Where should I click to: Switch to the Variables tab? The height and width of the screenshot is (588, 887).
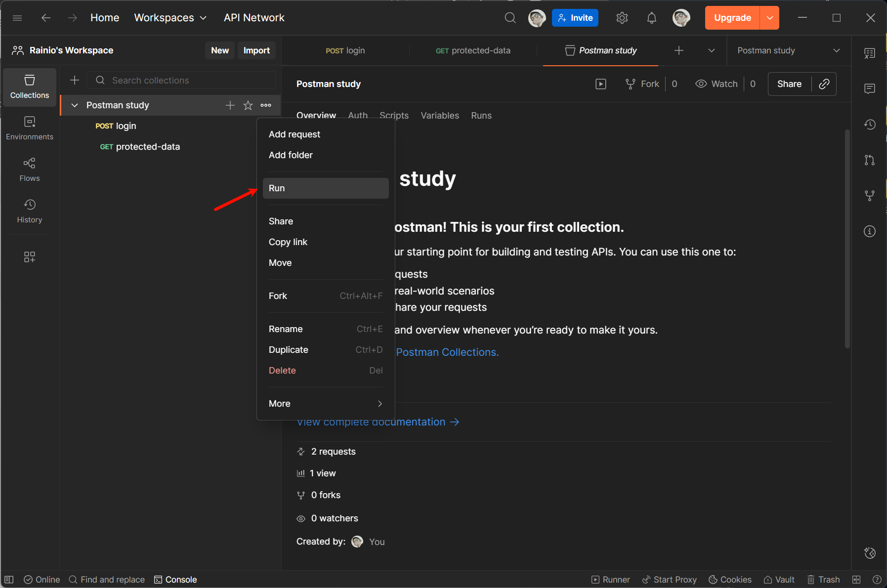point(440,116)
